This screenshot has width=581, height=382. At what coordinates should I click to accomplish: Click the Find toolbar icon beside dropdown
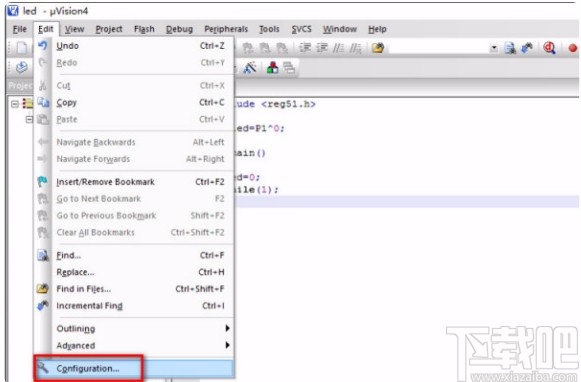(x=510, y=48)
